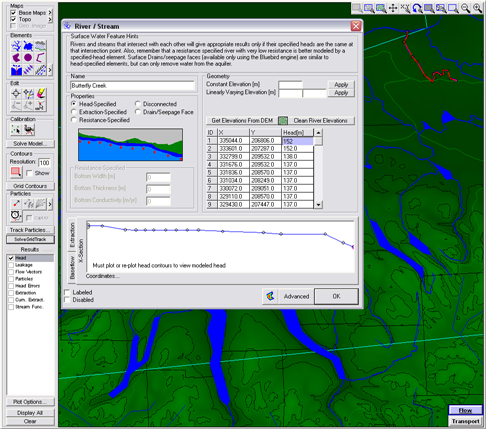Switch to the Extraction vertical tab
This screenshot has width=486, height=429.
72,235
